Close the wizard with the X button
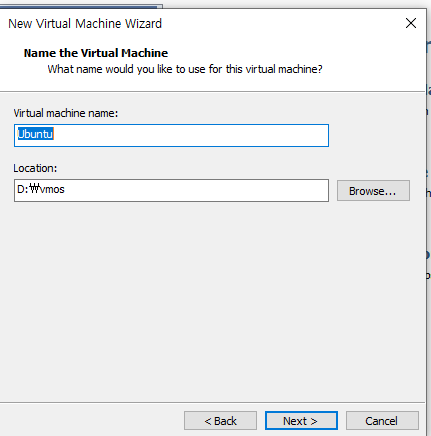 [x=411, y=23]
